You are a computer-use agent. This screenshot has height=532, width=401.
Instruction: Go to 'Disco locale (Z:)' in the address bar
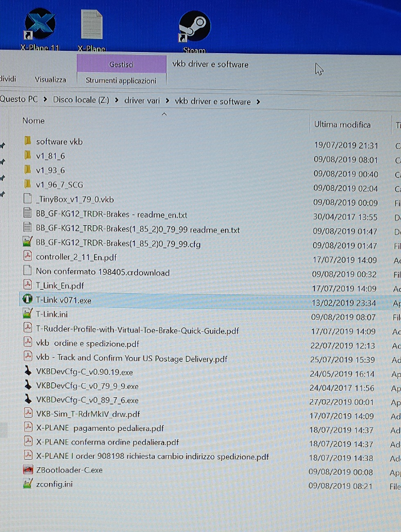(x=81, y=100)
